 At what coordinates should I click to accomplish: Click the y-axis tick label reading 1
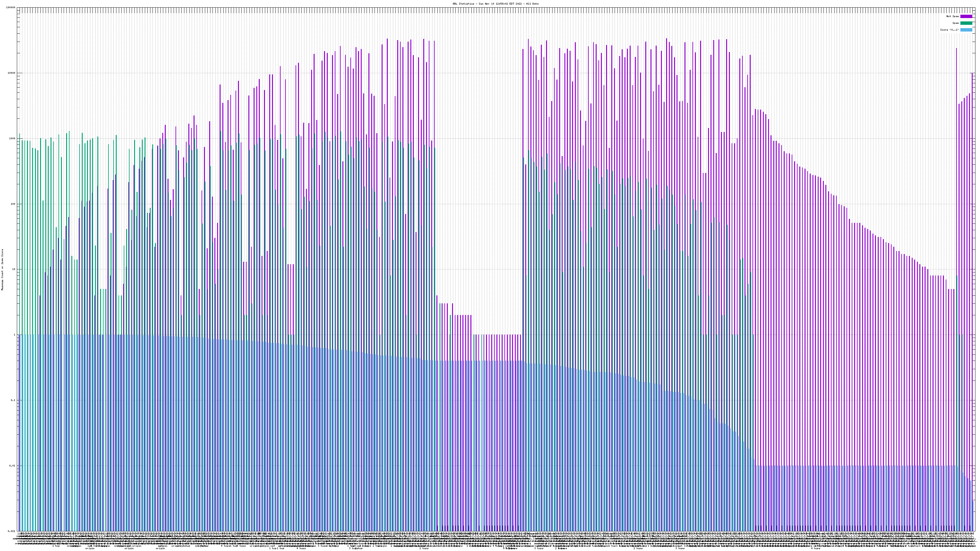(15, 335)
